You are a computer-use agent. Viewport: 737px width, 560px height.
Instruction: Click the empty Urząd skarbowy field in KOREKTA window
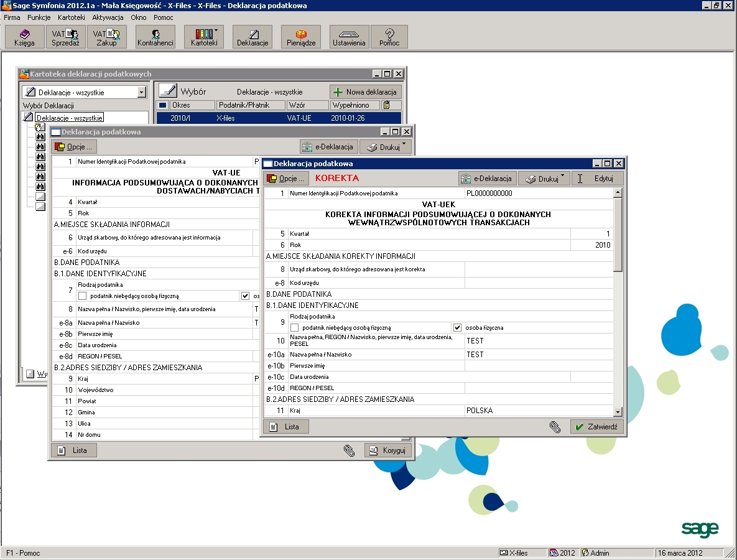point(539,269)
